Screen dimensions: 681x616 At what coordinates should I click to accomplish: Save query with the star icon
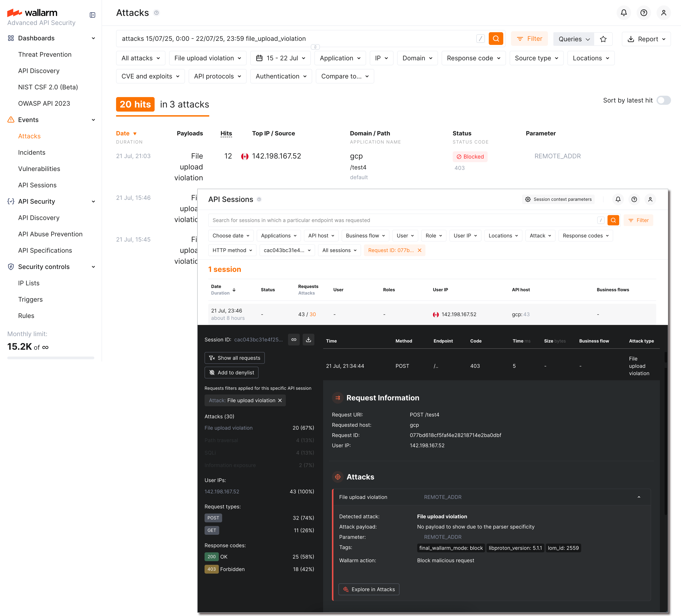pyautogui.click(x=603, y=39)
